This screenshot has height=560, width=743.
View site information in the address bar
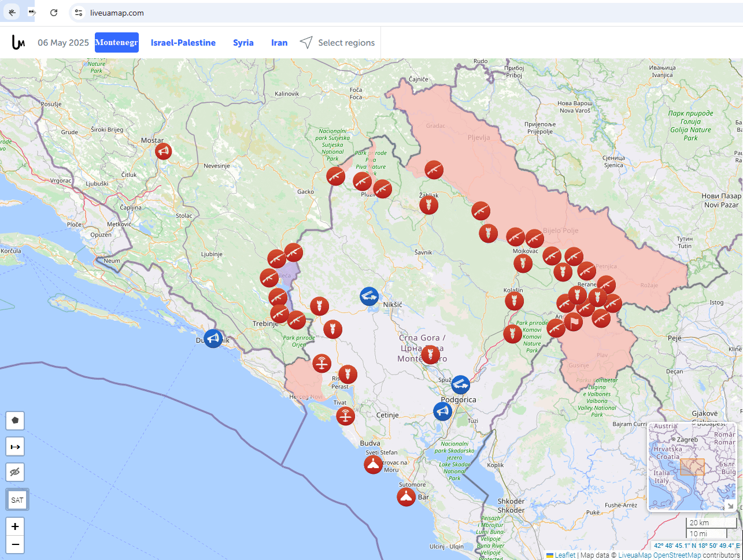point(79,13)
